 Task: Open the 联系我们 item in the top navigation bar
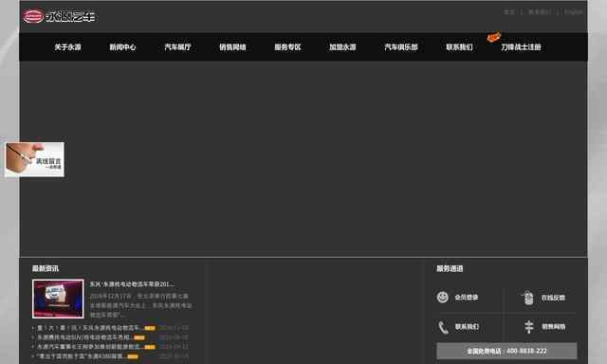tap(459, 47)
